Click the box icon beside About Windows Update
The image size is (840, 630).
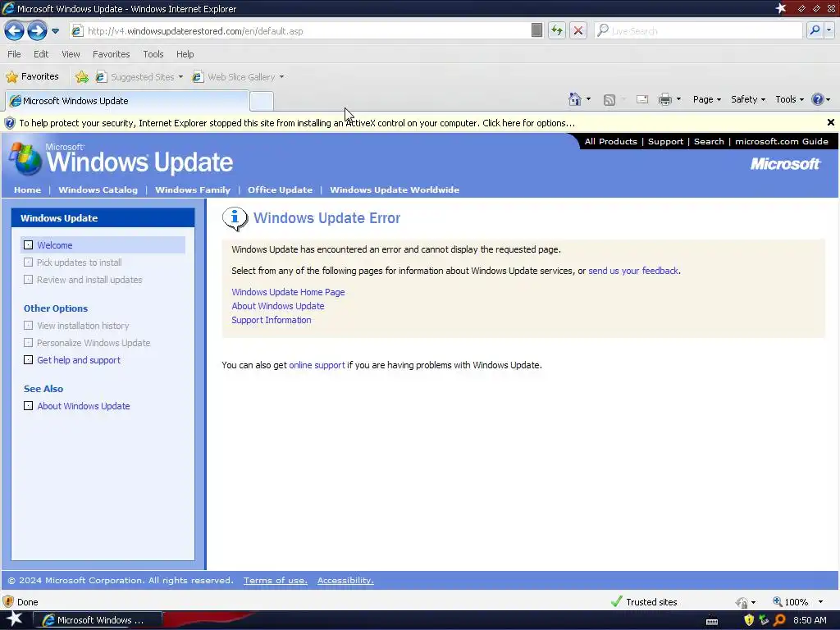(x=29, y=406)
